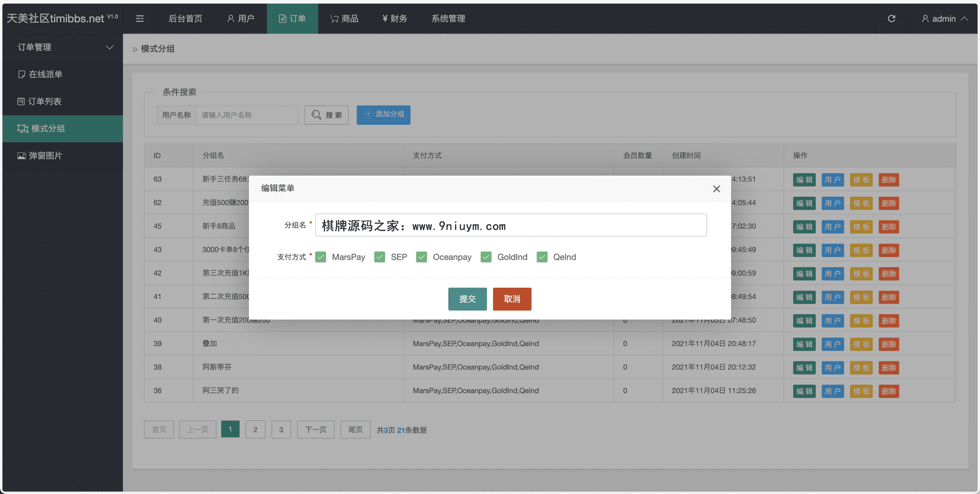Click the 尾页 pagination button
The image size is (980, 494).
tap(356, 430)
